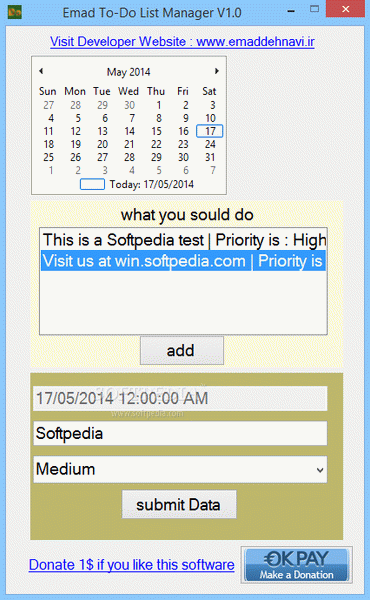Click the add button
Screen dimensions: 370x600
click(x=182, y=350)
